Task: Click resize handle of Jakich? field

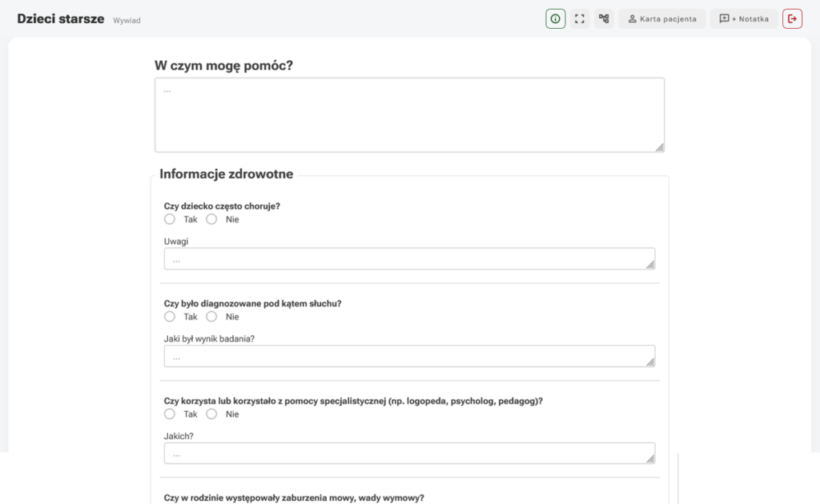Action: coord(650,459)
